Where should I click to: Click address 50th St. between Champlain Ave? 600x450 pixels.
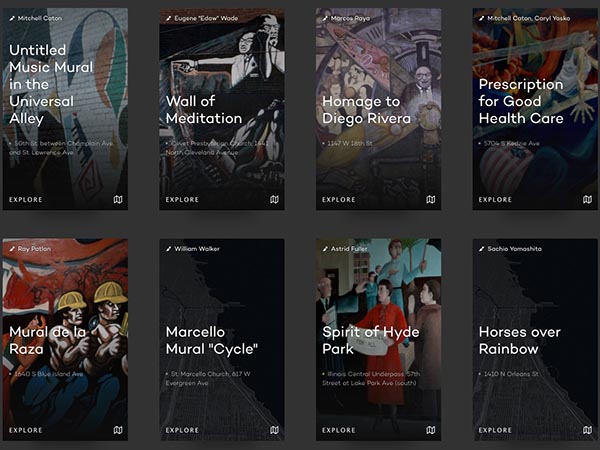61,148
